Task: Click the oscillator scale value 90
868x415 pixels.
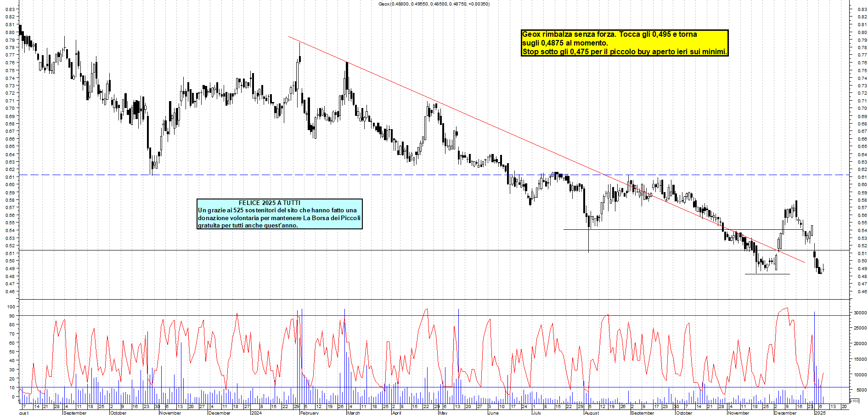Action: pos(12,316)
